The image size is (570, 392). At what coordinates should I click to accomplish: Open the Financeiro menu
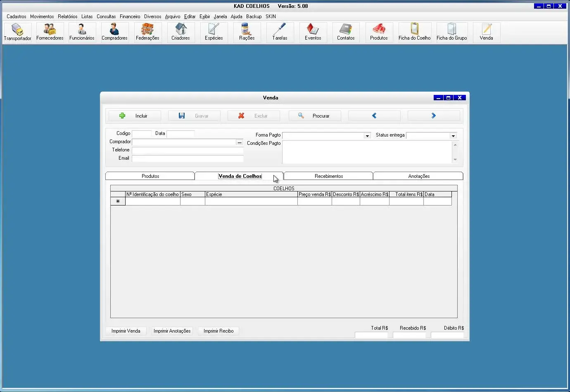(130, 17)
